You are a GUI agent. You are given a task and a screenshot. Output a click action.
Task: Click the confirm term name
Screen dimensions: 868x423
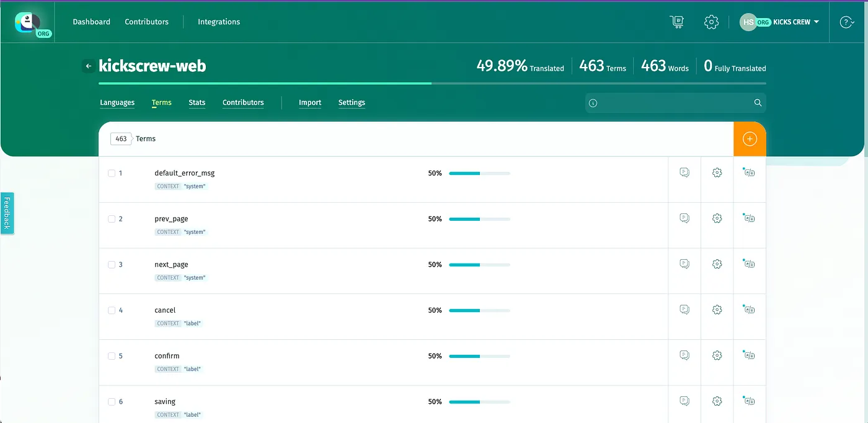tap(167, 356)
